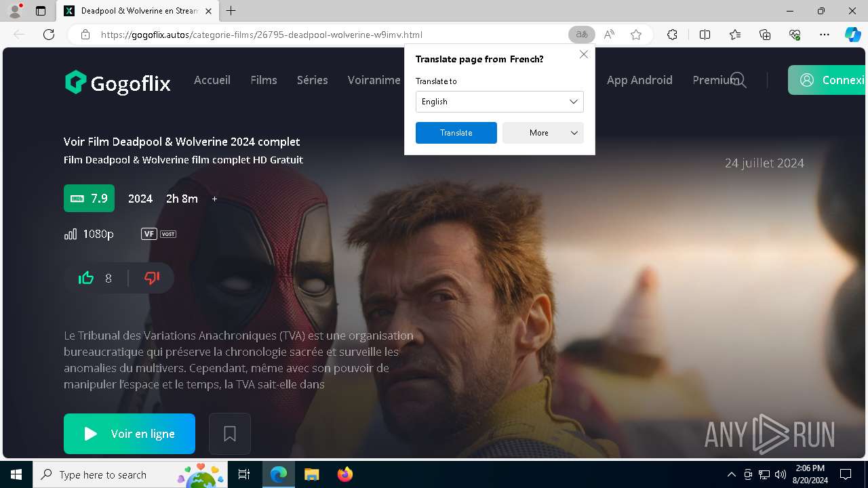Viewport: 868px width, 488px height.
Task: Click the site search magnifier icon
Action: 738,81
